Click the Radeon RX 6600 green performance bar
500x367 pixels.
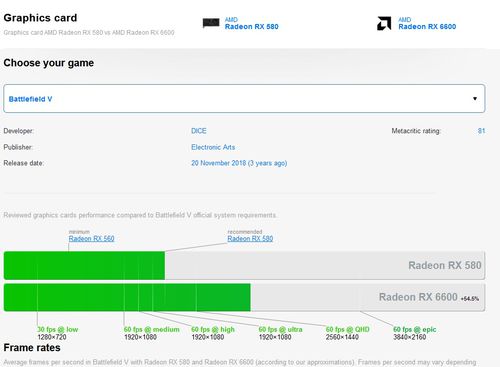127,297
